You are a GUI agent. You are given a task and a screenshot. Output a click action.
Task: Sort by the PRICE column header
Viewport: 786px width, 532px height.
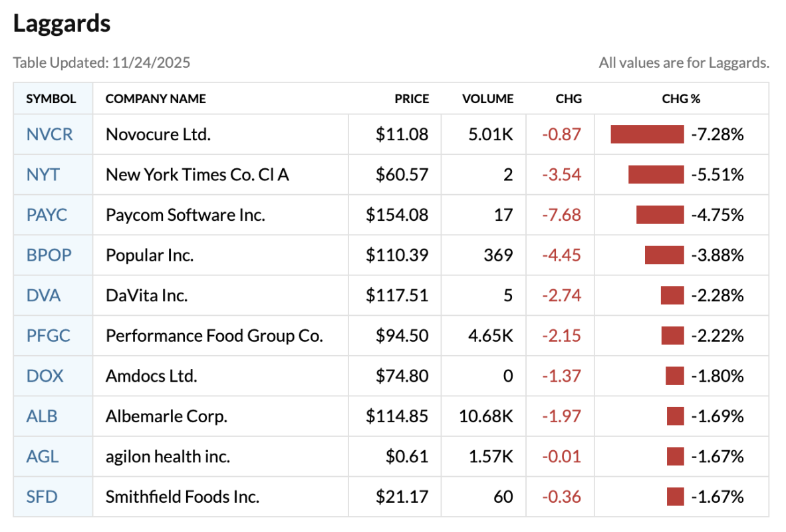(x=412, y=99)
